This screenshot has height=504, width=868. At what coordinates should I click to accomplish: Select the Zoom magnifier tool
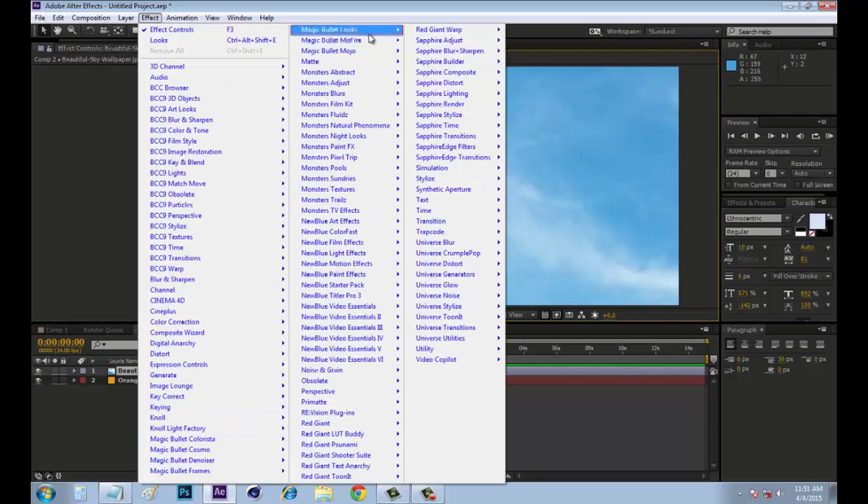point(72,31)
